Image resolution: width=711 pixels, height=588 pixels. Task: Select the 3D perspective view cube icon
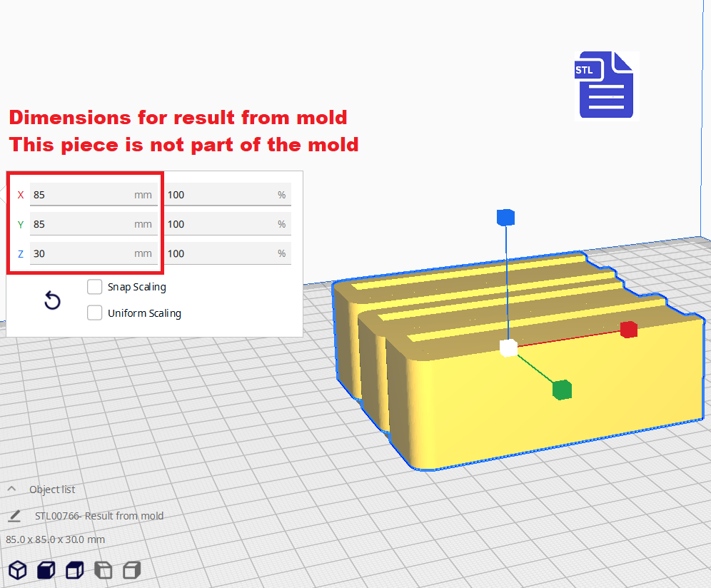coord(18,570)
